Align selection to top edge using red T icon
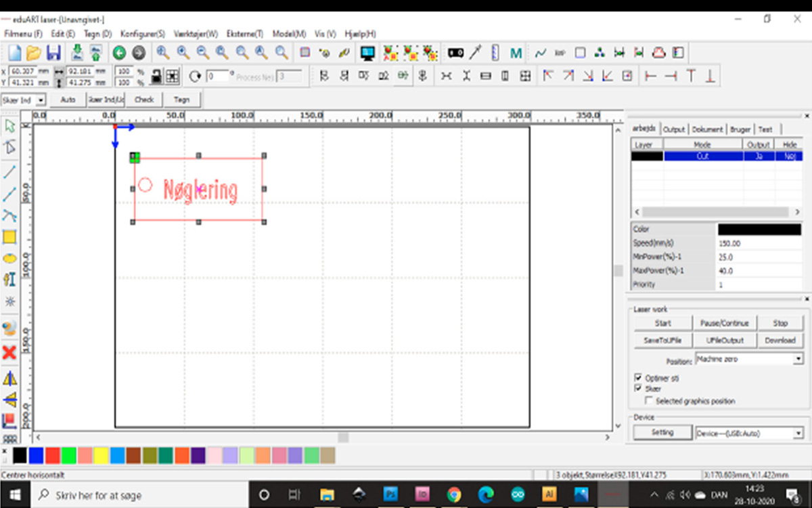 coord(691,76)
